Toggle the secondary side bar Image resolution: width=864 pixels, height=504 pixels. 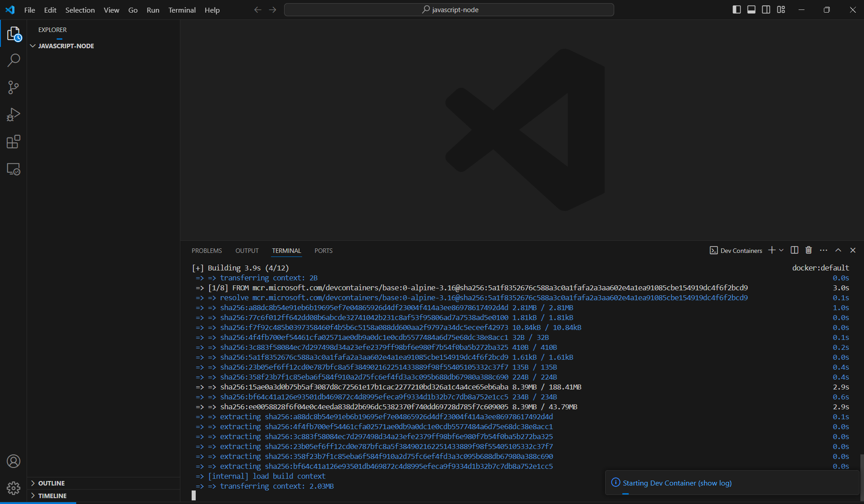click(x=766, y=9)
